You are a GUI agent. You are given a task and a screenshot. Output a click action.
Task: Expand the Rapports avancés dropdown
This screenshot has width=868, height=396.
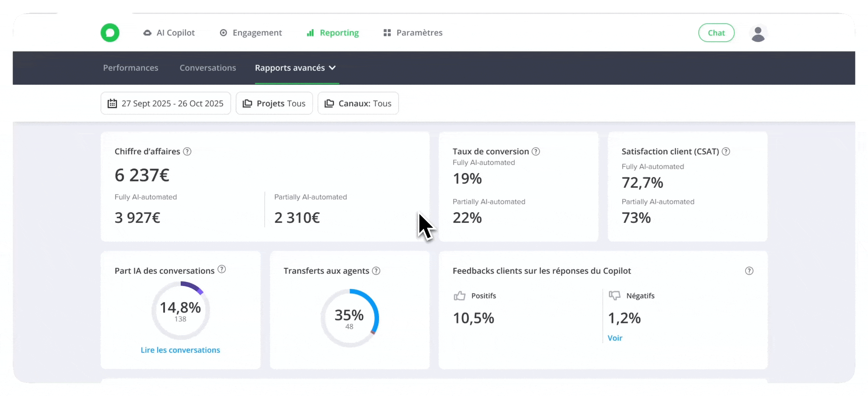332,68
